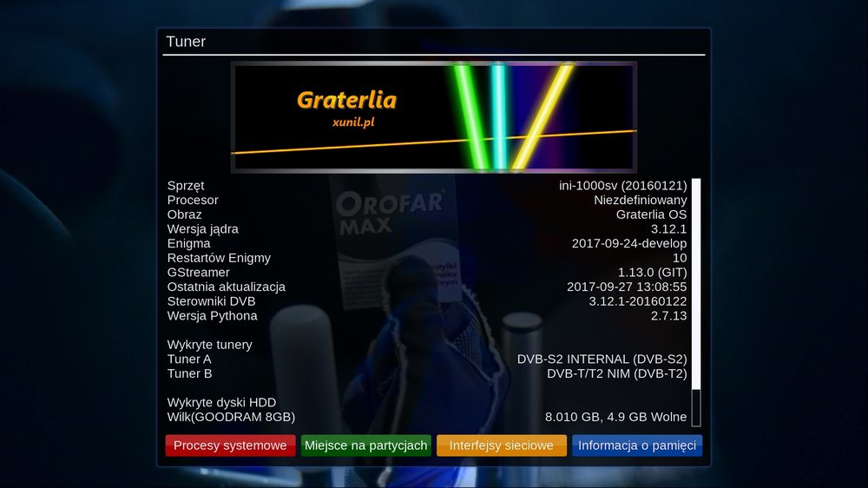Select the Tuner B DVB-T2 entry

coord(427,373)
